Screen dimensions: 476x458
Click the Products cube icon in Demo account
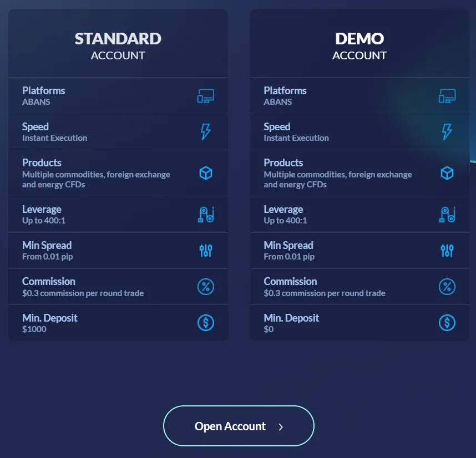point(447,173)
